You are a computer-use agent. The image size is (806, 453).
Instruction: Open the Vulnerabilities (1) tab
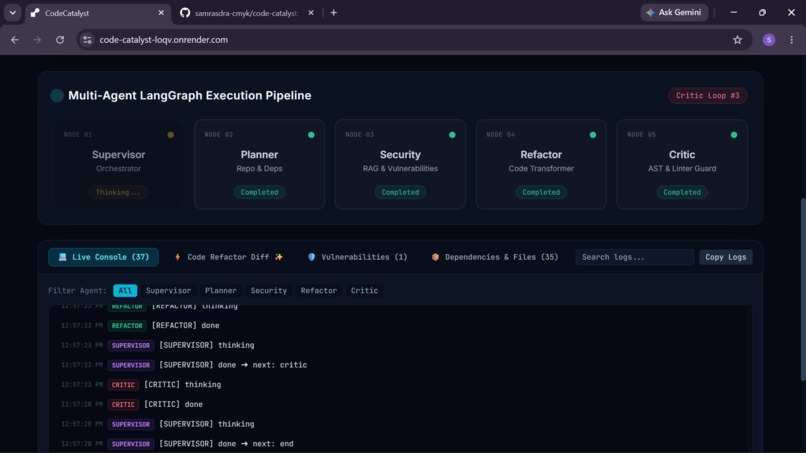pos(357,257)
